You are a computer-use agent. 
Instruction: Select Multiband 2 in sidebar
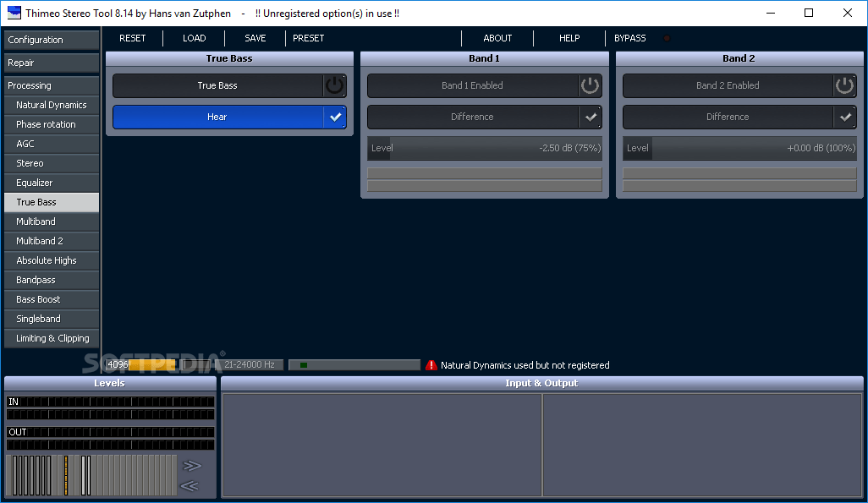tap(52, 241)
